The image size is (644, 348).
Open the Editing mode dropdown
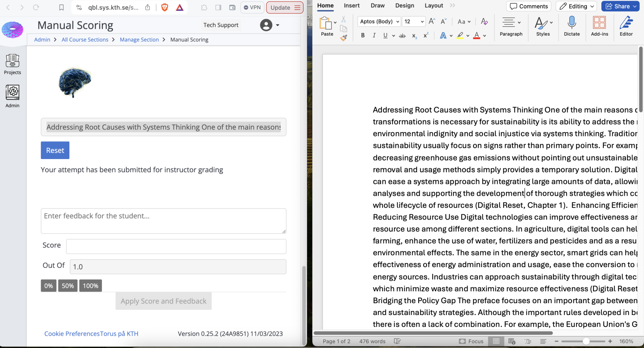(577, 6)
